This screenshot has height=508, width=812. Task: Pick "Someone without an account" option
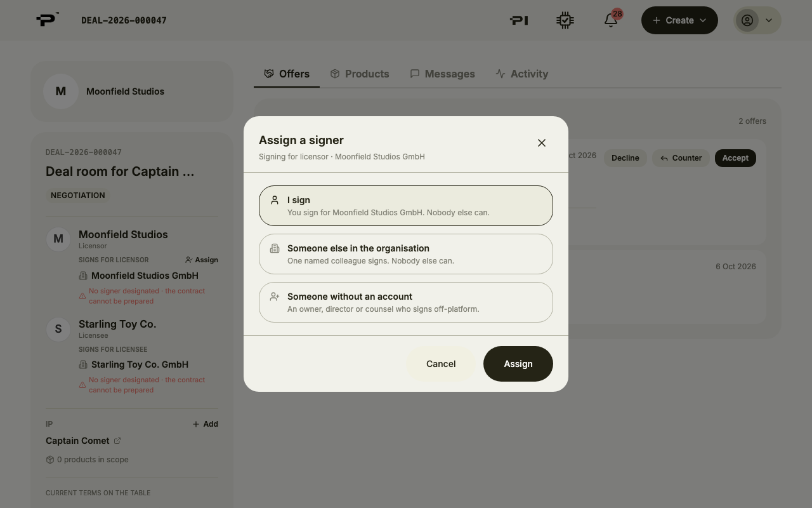tap(406, 302)
